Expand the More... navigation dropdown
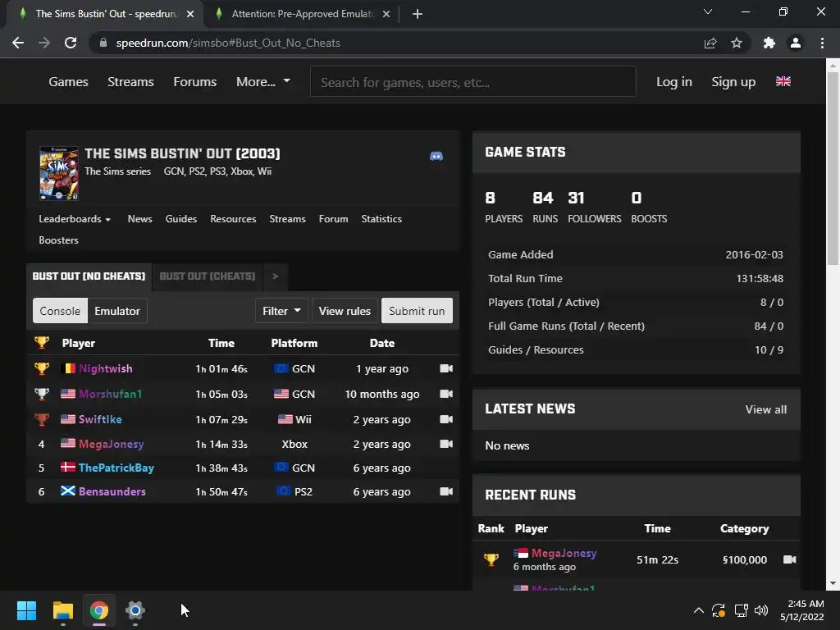 pyautogui.click(x=263, y=81)
